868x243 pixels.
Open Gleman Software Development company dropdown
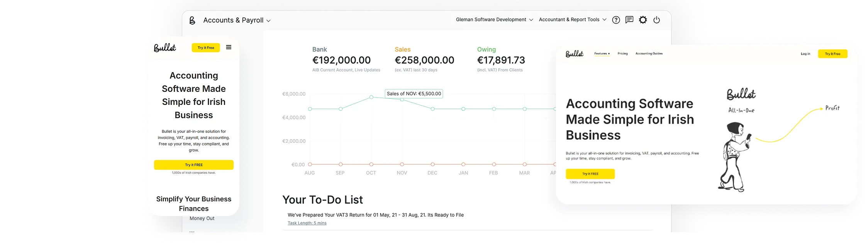click(x=494, y=20)
